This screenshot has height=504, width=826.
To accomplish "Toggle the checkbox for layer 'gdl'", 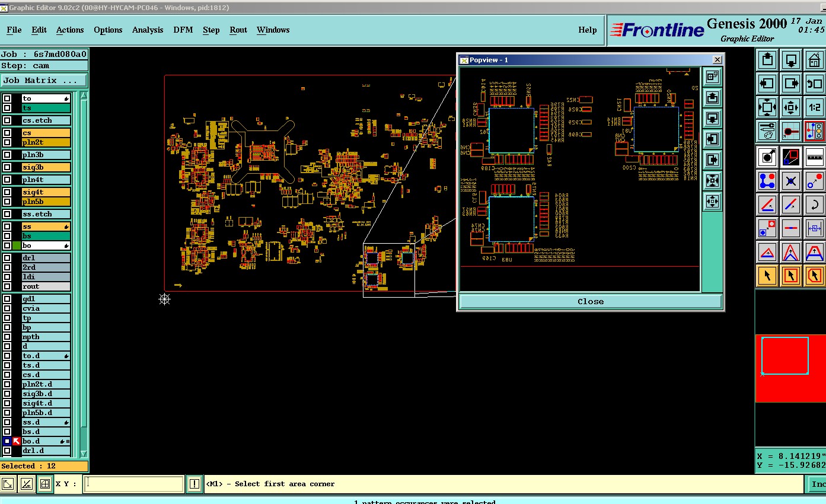I will click(7, 299).
